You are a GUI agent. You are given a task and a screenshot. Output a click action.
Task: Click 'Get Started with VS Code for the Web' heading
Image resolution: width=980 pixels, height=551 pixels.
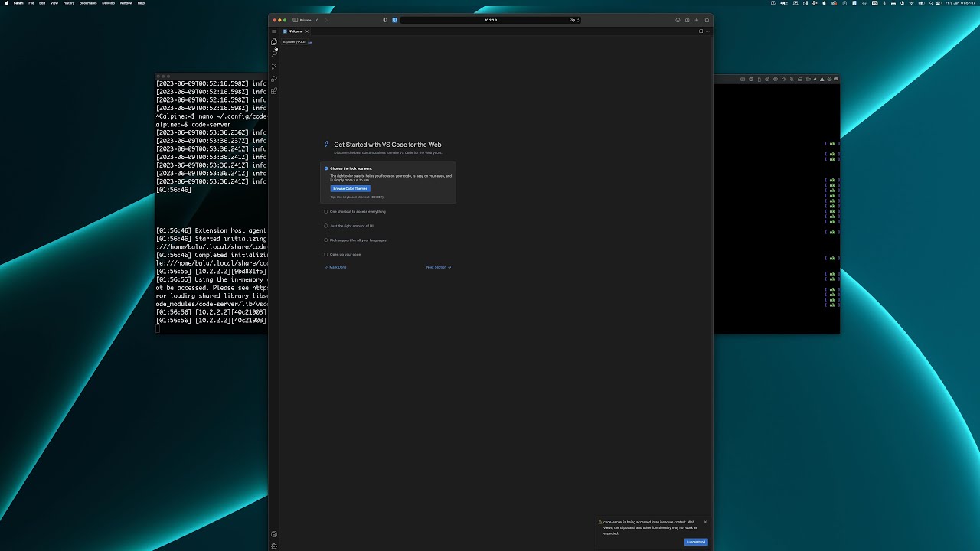tap(387, 145)
